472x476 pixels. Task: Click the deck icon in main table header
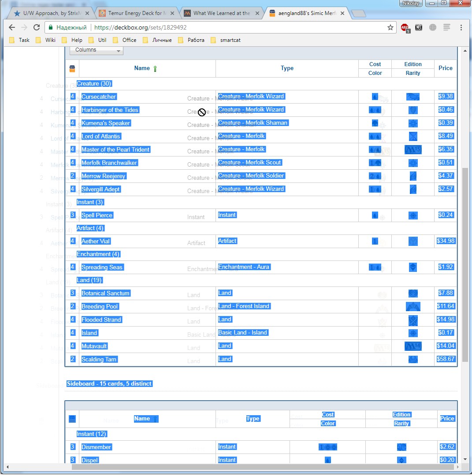[72, 69]
